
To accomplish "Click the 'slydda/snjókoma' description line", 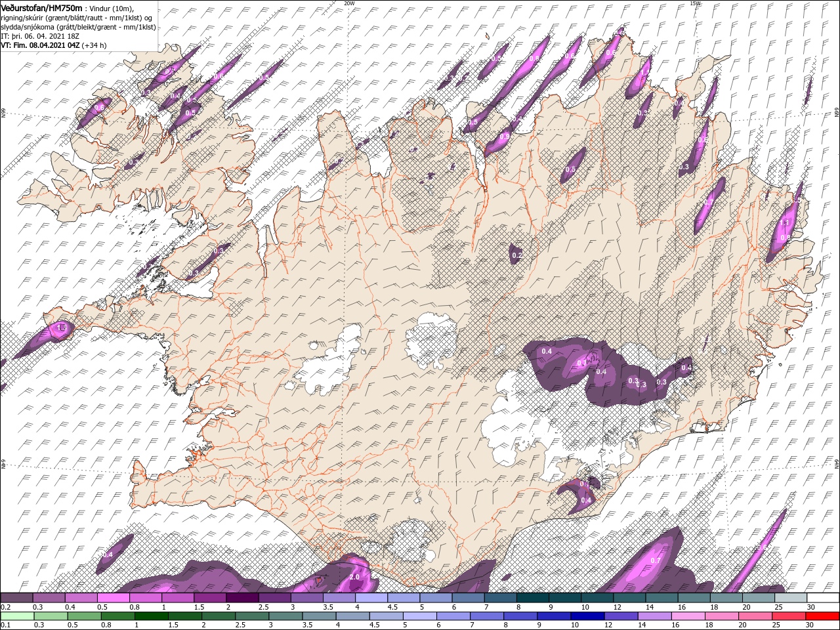I will tap(78, 27).
